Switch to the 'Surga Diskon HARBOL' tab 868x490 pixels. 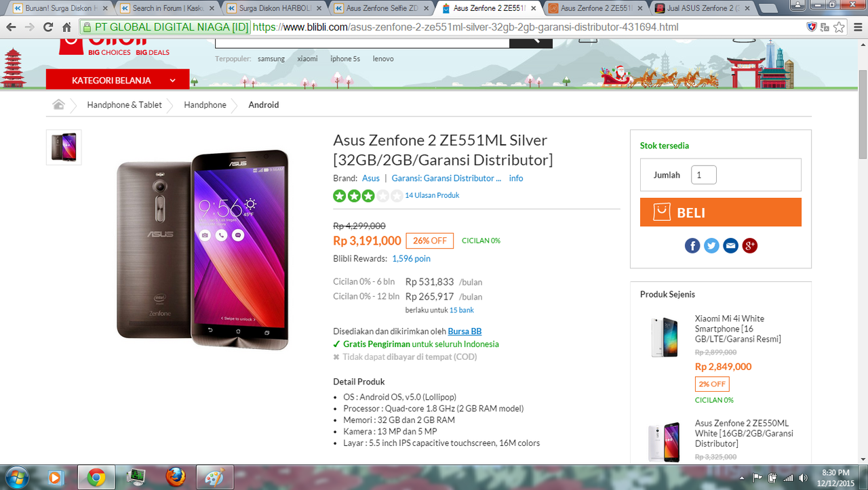pos(275,8)
